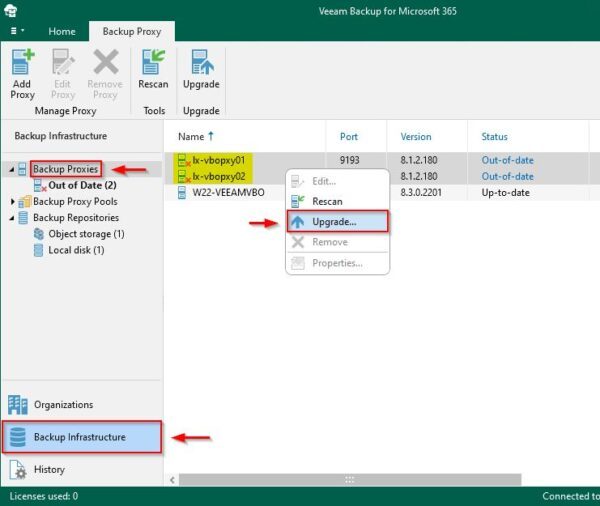Image resolution: width=600 pixels, height=506 pixels.
Task: Sort by the Status column header
Action: coord(494,137)
